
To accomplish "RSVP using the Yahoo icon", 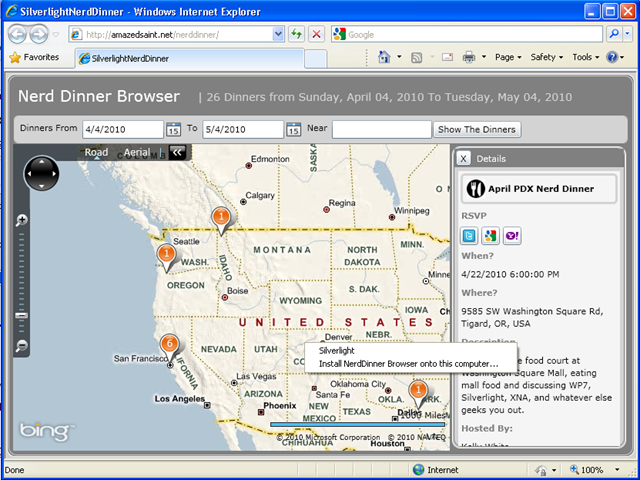I will [509, 236].
